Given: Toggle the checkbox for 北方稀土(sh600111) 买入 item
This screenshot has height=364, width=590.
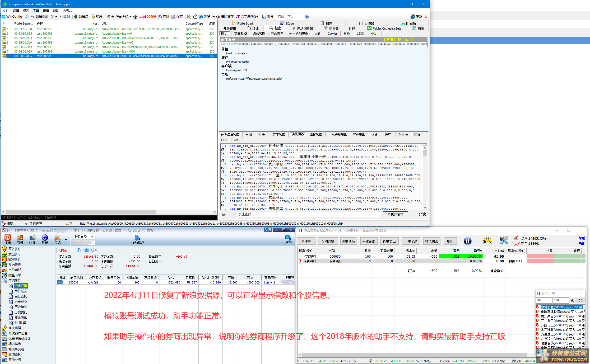Looking at the screenshot, I should (537, 338).
